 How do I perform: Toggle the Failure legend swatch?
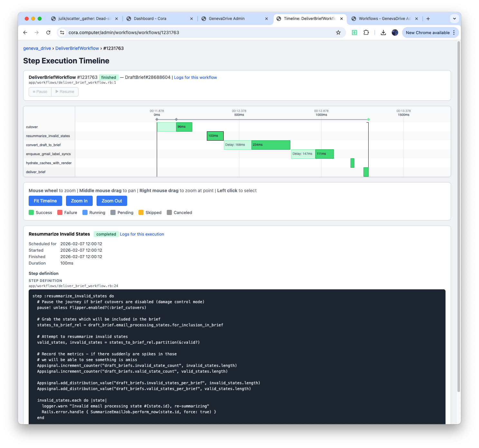(x=60, y=212)
